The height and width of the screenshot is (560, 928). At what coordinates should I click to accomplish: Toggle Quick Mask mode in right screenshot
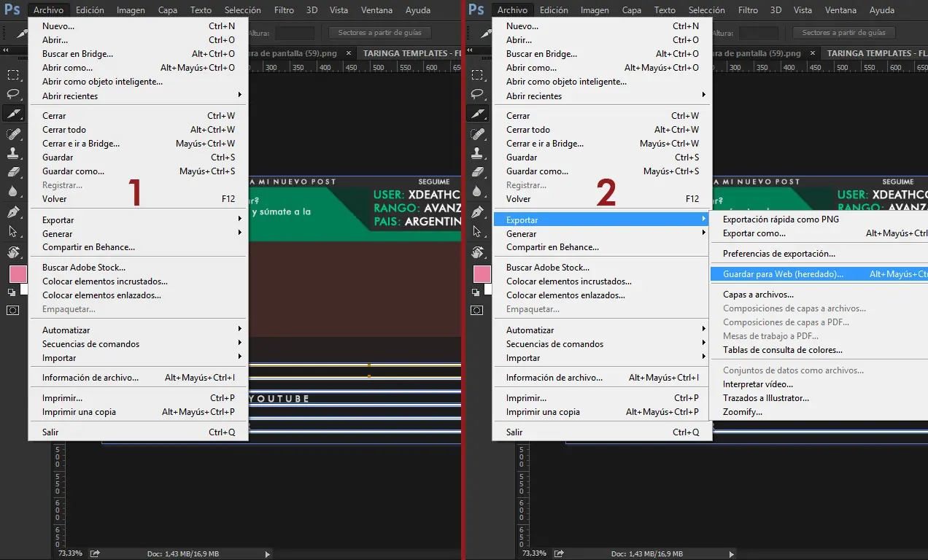(477, 310)
